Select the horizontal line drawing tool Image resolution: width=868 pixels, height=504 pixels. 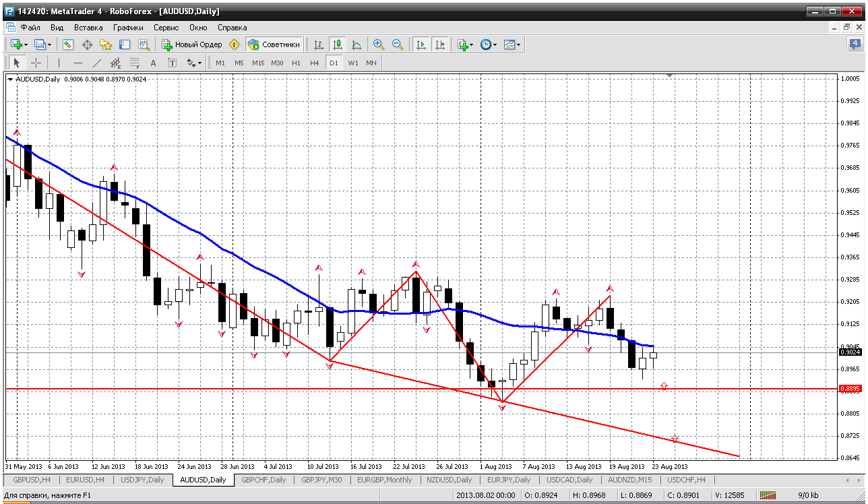point(77,63)
